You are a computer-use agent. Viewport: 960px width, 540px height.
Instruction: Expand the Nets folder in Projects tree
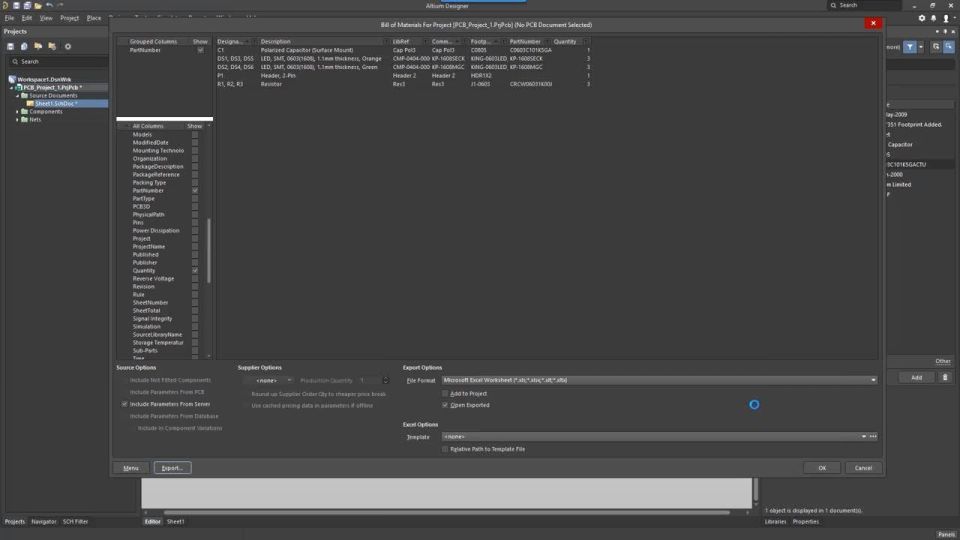click(x=17, y=120)
